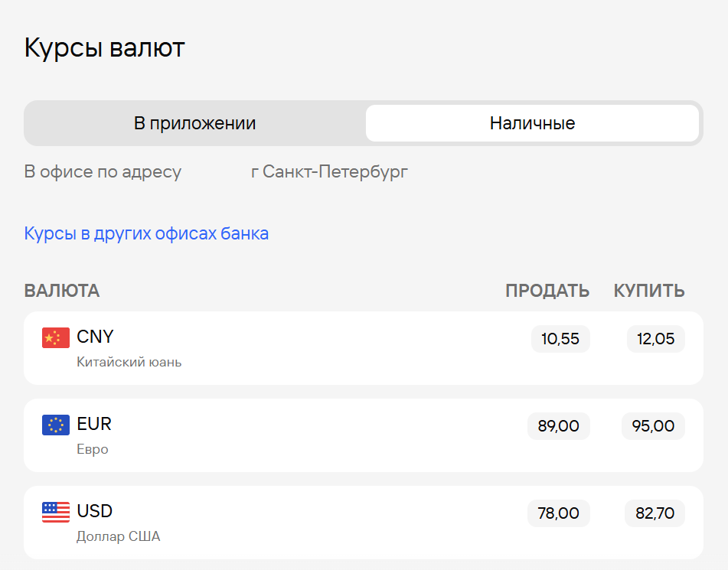728x570 pixels.
Task: Click EUR sell rate 89,00
Action: click(x=559, y=426)
